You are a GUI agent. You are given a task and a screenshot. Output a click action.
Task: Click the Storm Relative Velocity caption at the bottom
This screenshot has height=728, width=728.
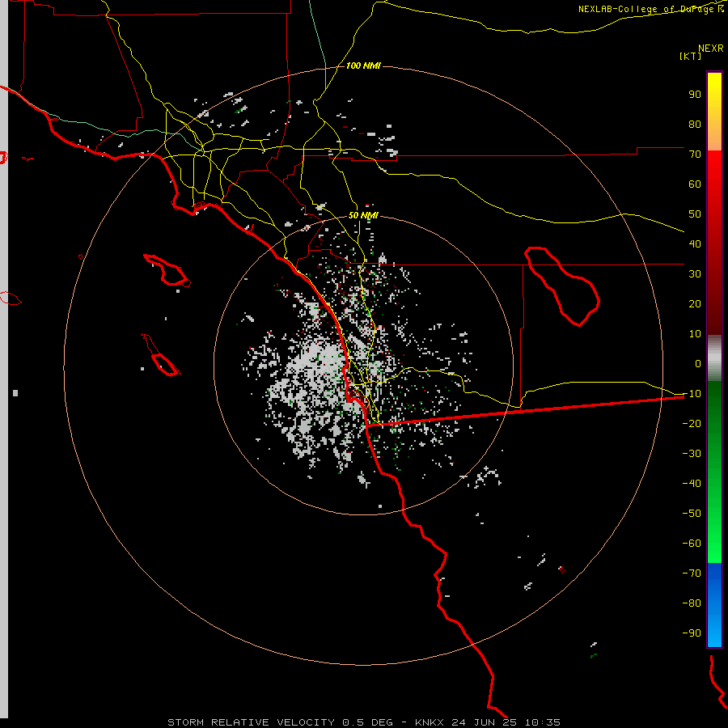363,722
